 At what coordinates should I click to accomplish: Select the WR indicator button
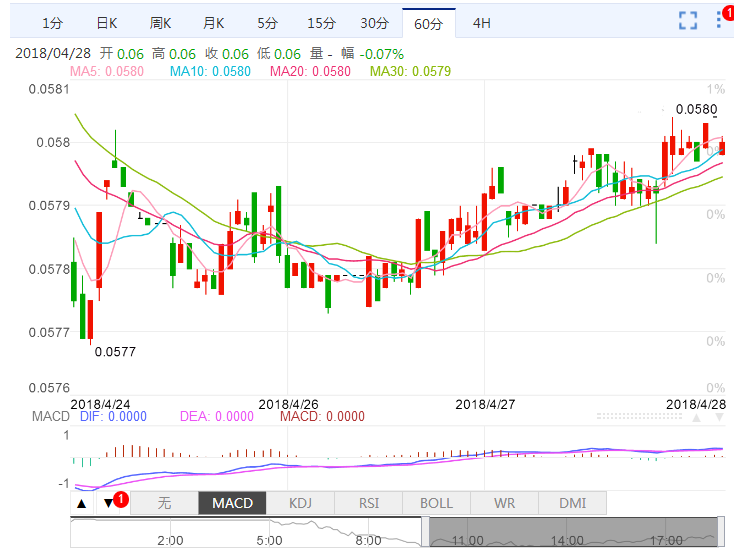click(504, 503)
